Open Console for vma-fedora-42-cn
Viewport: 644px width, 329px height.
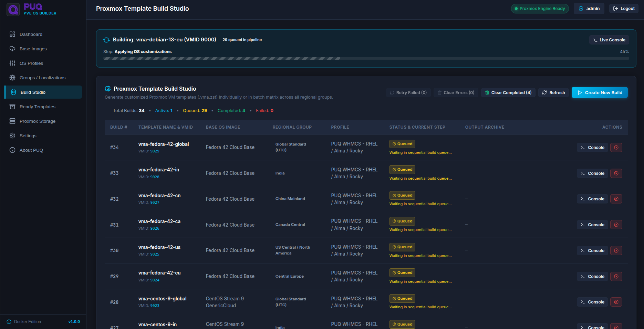coord(592,199)
